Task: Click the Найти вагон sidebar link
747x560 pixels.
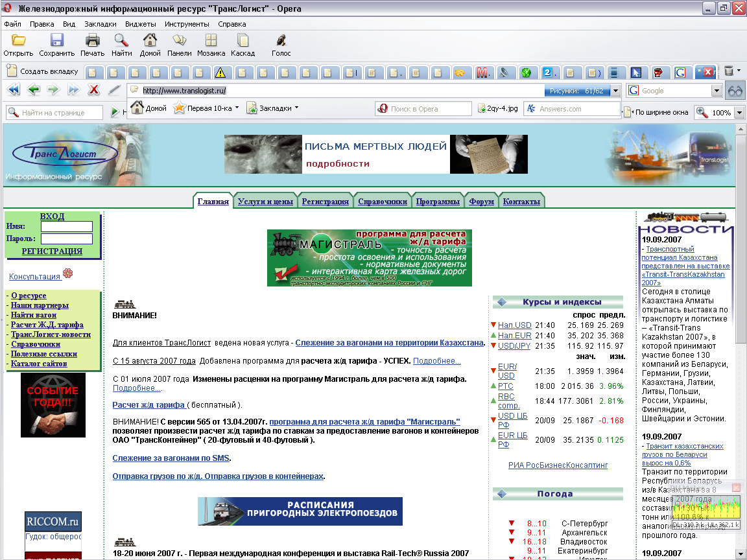Action: tap(33, 315)
